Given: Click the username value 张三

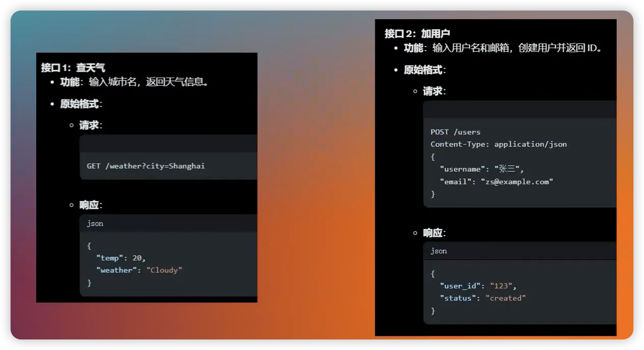Looking at the screenshot, I should tap(509, 169).
